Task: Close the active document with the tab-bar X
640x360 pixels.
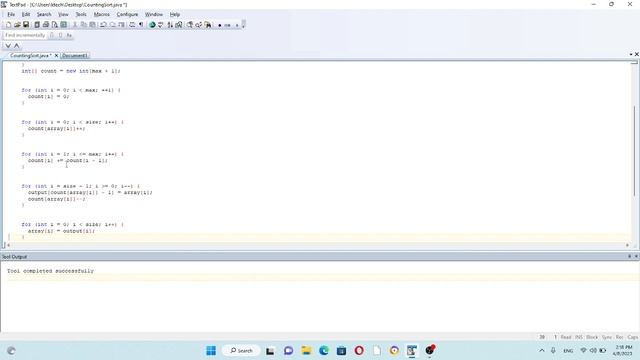Action: [637, 54]
